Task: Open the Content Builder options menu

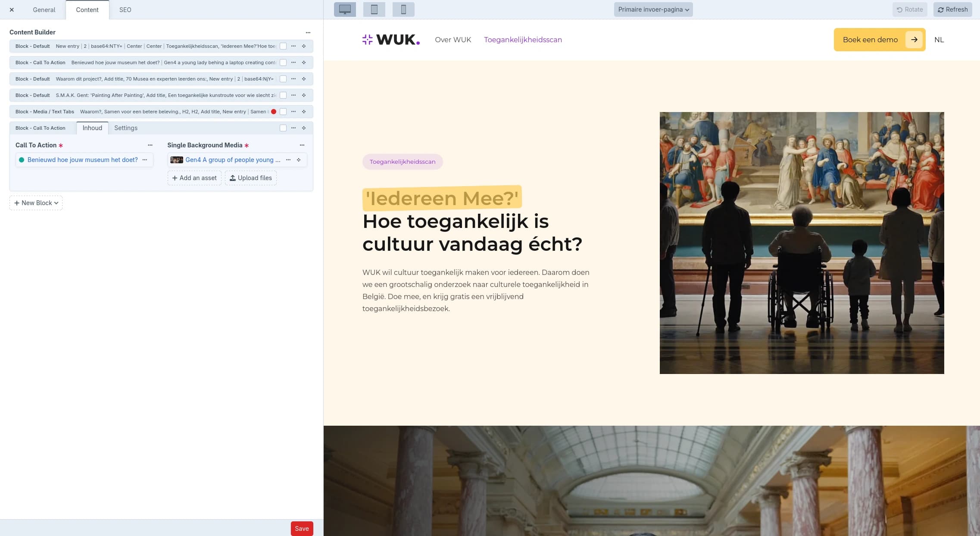Action: (x=308, y=32)
